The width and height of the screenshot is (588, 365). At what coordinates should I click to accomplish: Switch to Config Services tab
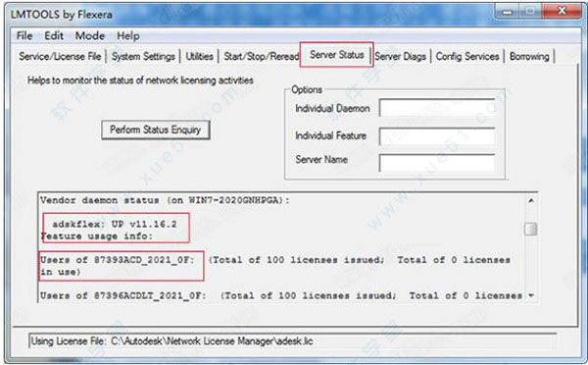(467, 56)
